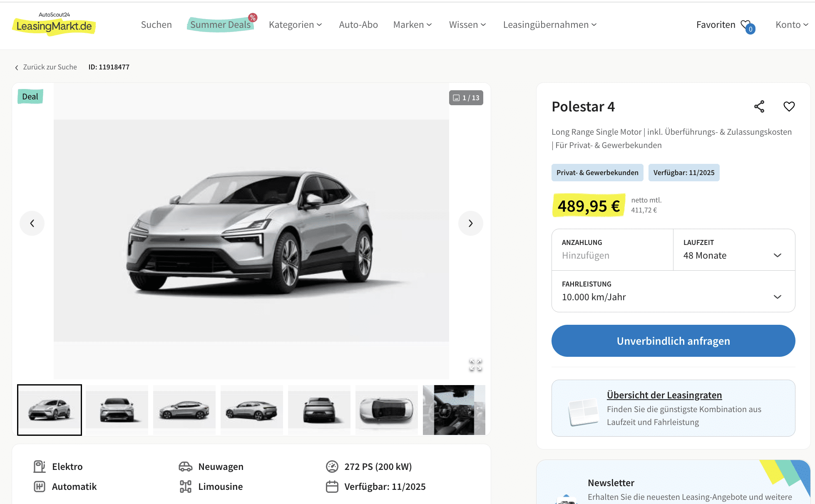Viewport: 815px width, 504px height.
Task: Open fullscreen image view icon
Action: [475, 365]
